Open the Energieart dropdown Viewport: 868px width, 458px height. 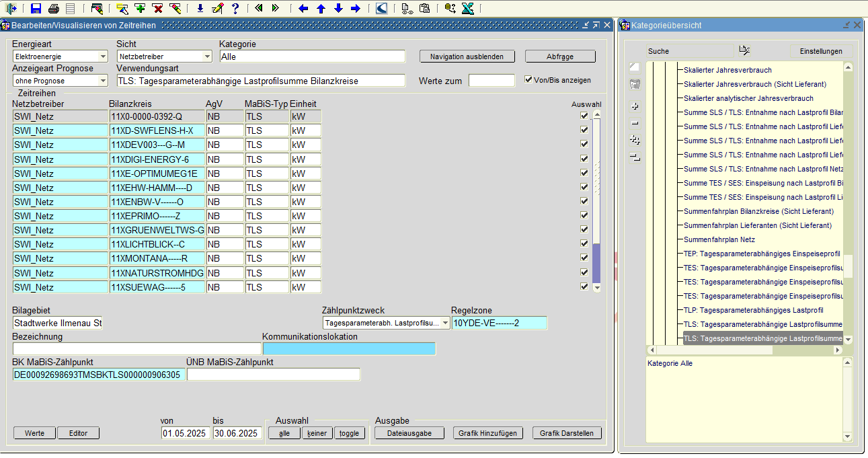tap(103, 56)
